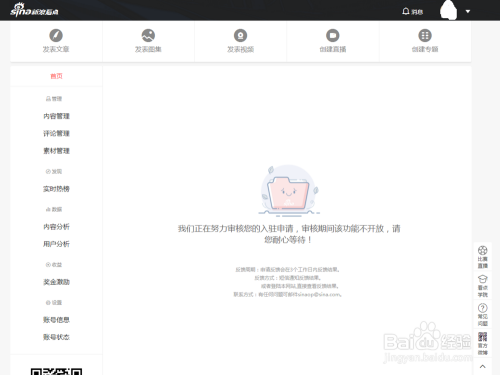Click the 发表图集 picture icon
Viewport: 500px width, 375px height.
click(148, 35)
